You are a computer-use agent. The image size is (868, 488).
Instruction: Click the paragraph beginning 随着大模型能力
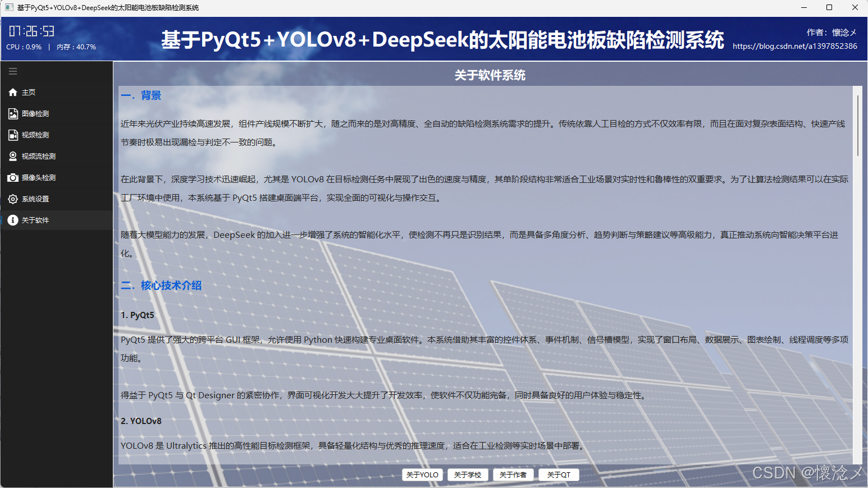click(x=479, y=244)
